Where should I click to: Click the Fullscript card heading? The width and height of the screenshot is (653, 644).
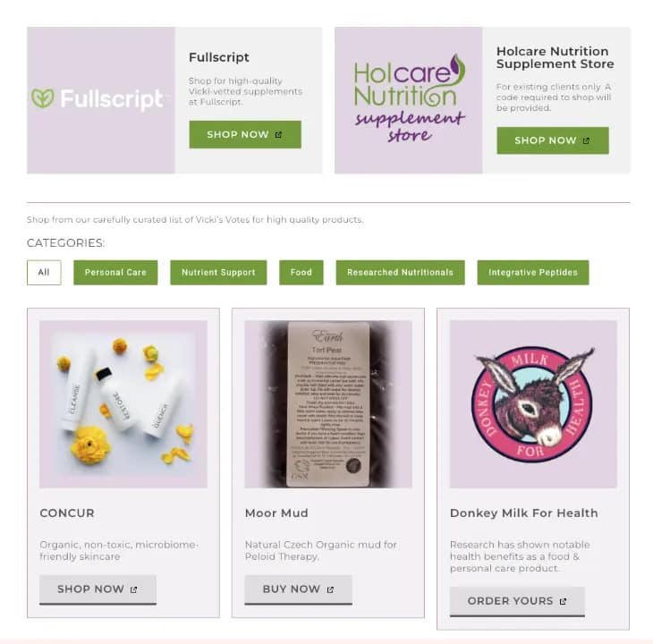point(218,57)
